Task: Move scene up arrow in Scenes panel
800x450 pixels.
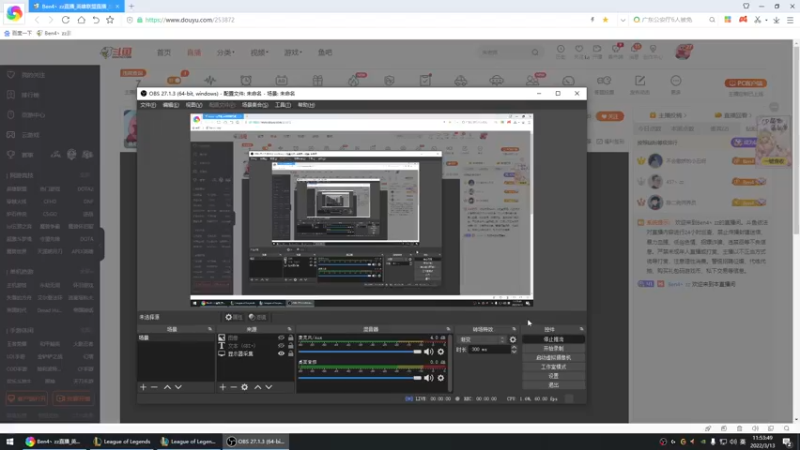Action: 167,387
